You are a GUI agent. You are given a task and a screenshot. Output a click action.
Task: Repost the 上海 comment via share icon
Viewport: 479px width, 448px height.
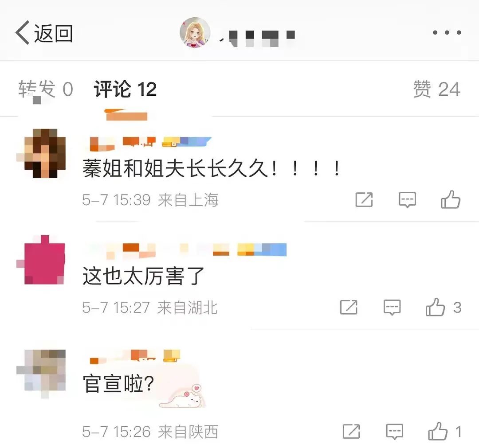click(364, 200)
